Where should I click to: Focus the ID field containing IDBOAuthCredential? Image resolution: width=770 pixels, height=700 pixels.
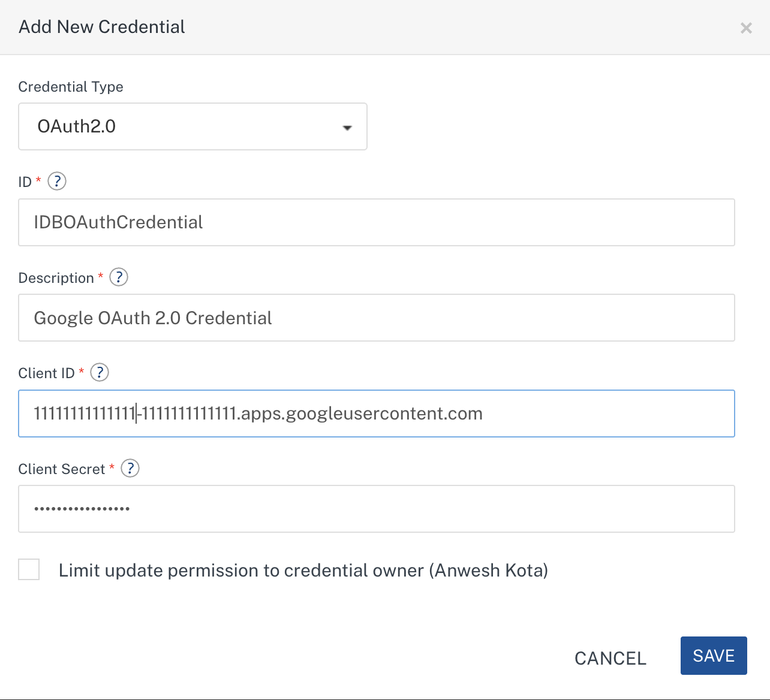(x=376, y=222)
